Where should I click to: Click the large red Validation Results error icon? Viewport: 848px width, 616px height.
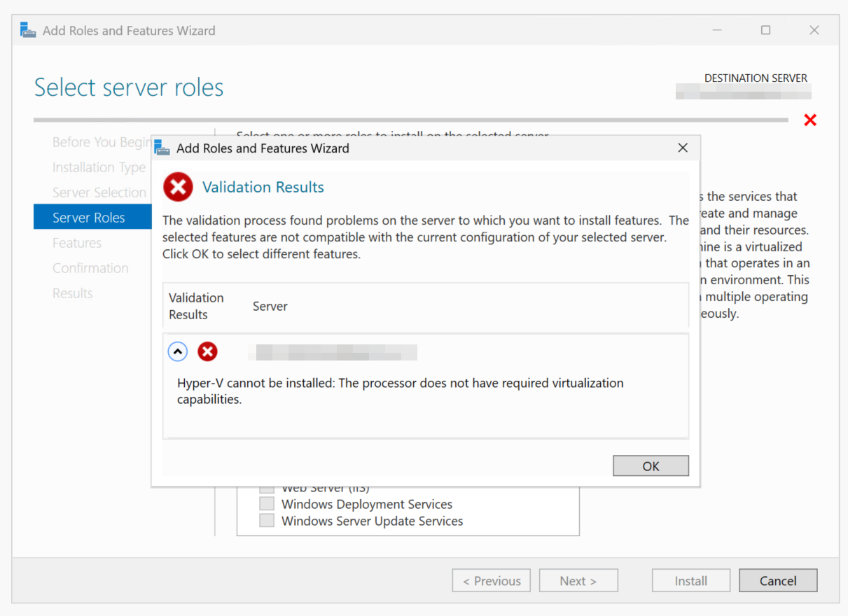178,188
